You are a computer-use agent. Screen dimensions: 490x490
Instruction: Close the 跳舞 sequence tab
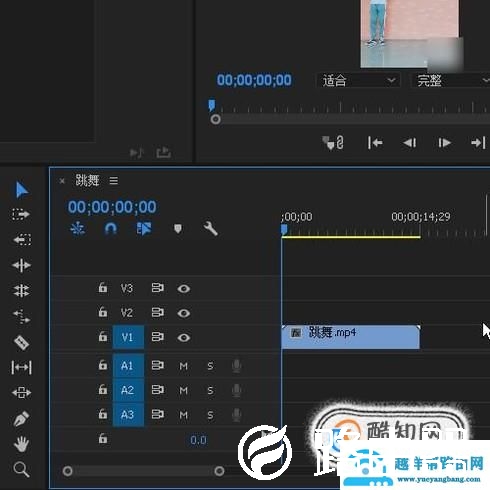(62, 181)
